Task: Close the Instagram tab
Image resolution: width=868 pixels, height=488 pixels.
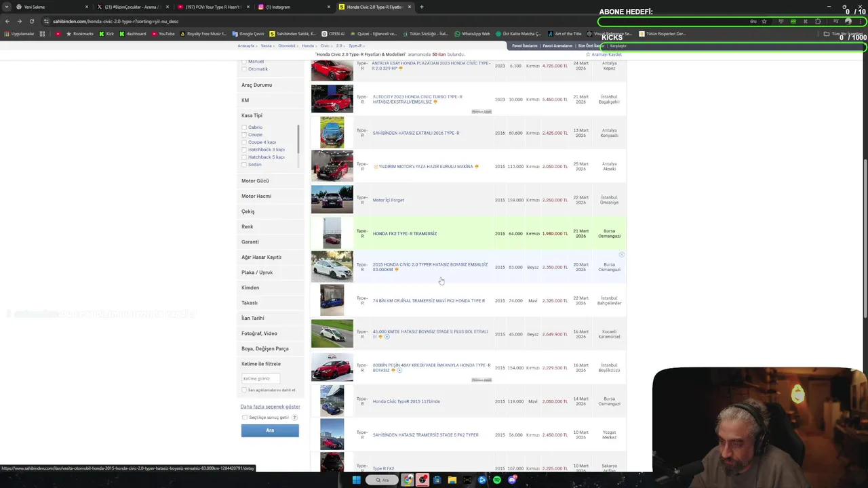Action: coord(329,7)
